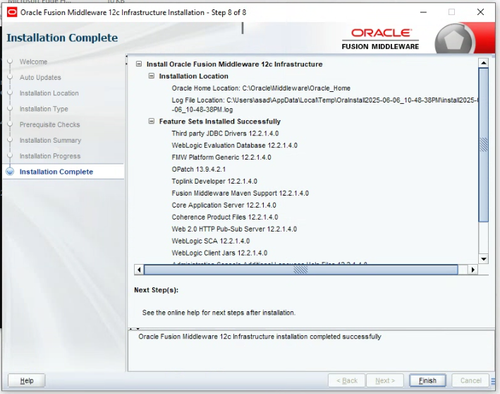Click the disabled Cancel button
This screenshot has height=394, width=500.
470,380
